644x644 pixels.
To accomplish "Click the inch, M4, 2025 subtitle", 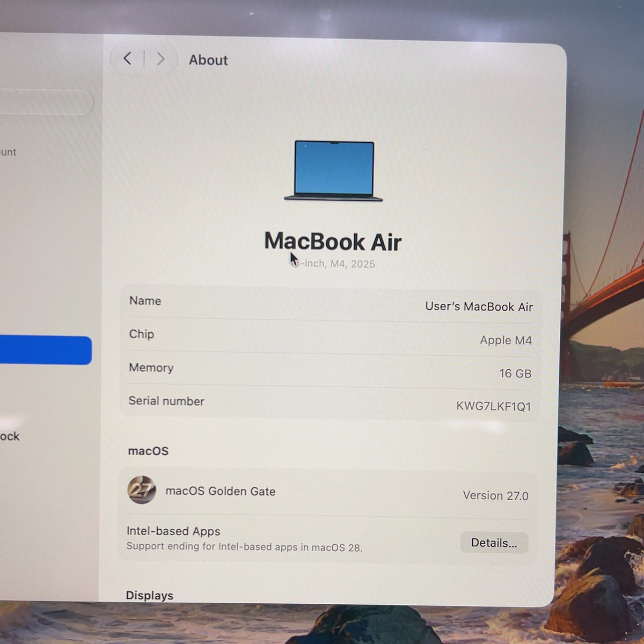I will (333, 264).
